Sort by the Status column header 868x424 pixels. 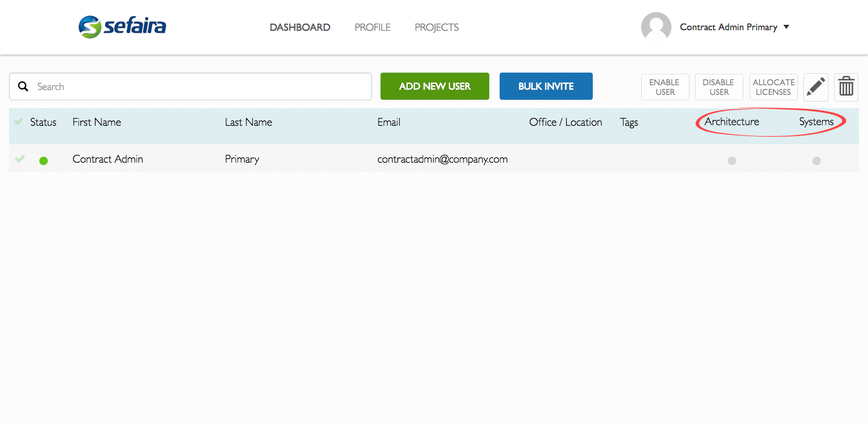(44, 122)
